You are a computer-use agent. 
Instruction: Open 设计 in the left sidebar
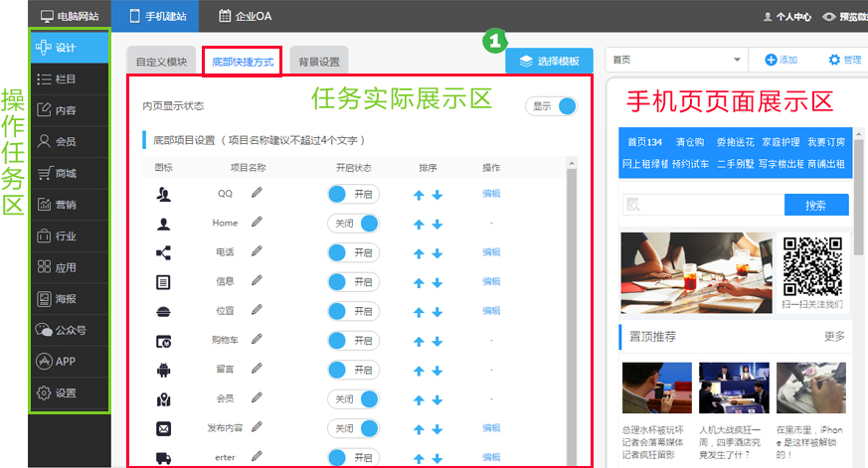pyautogui.click(x=69, y=48)
